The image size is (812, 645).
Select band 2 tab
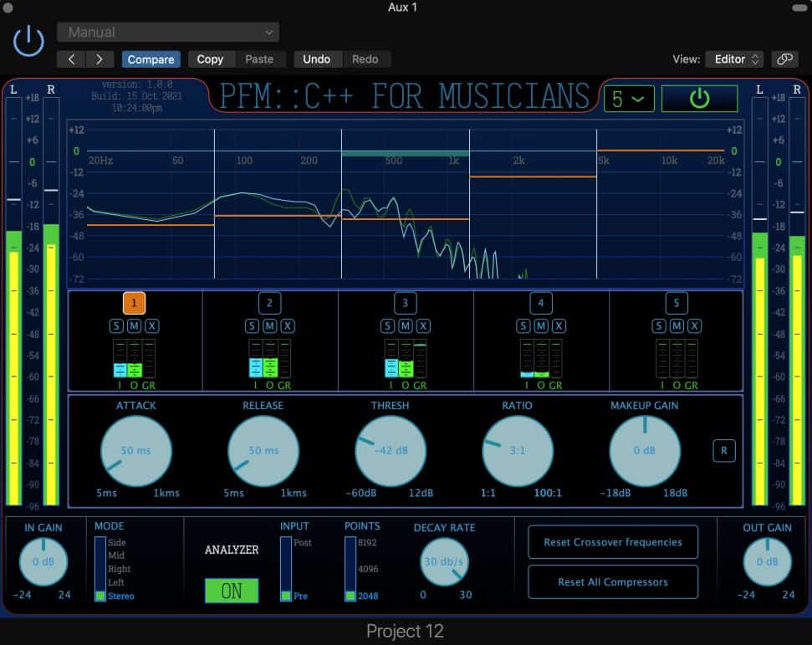pos(269,302)
